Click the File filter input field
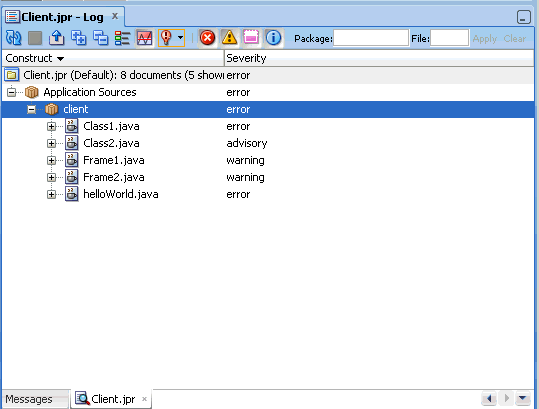 [x=449, y=38]
